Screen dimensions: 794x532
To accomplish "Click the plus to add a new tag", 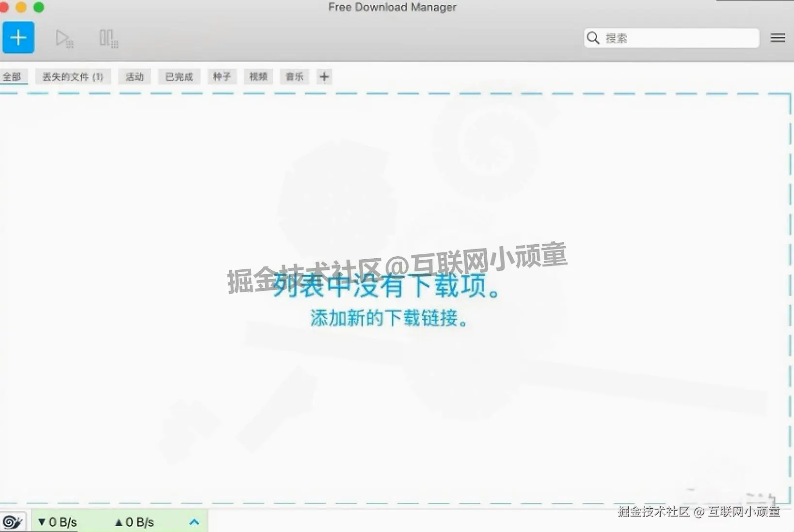I will [324, 77].
